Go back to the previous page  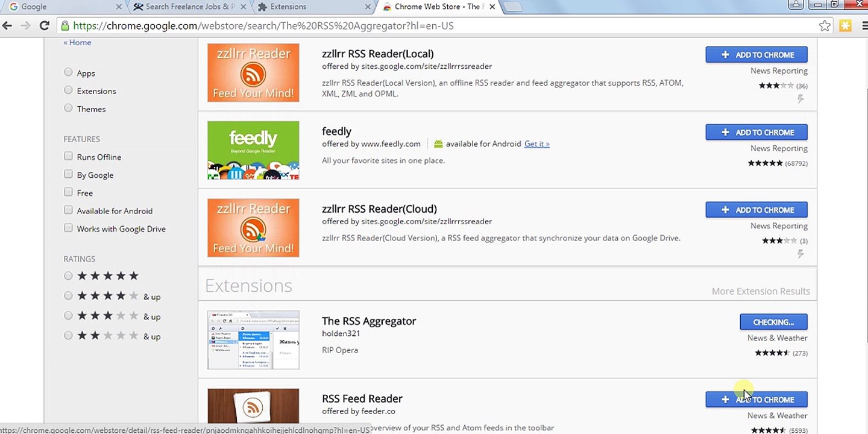[7, 26]
